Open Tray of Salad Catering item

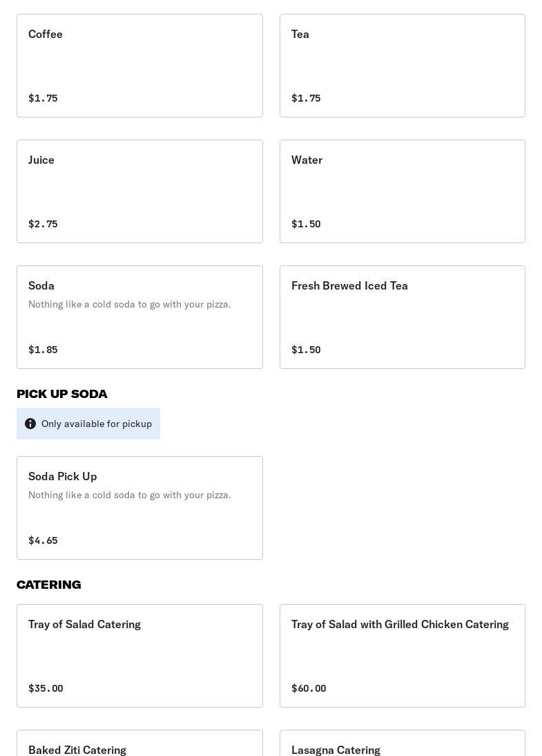tap(139, 656)
